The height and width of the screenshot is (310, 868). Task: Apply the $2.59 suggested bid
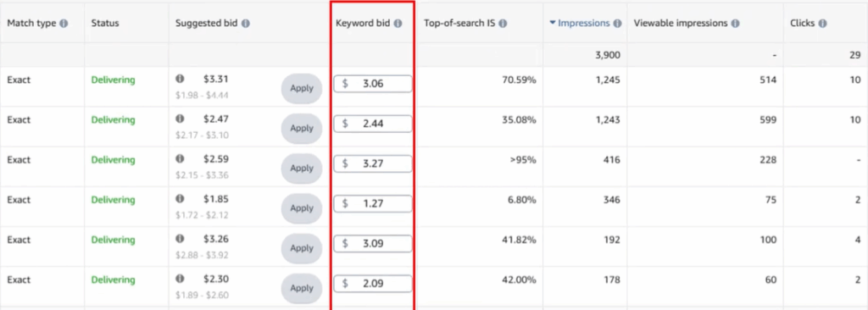pos(302,169)
